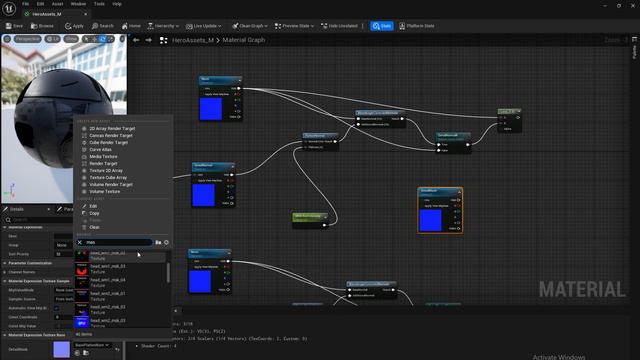Click Edit under Current Asset
The height and width of the screenshot is (360, 640).
coord(93,206)
